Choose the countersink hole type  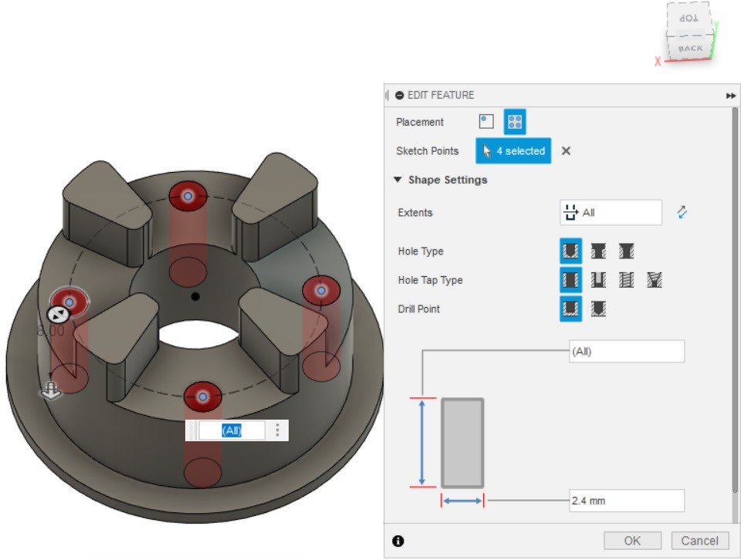coord(626,251)
